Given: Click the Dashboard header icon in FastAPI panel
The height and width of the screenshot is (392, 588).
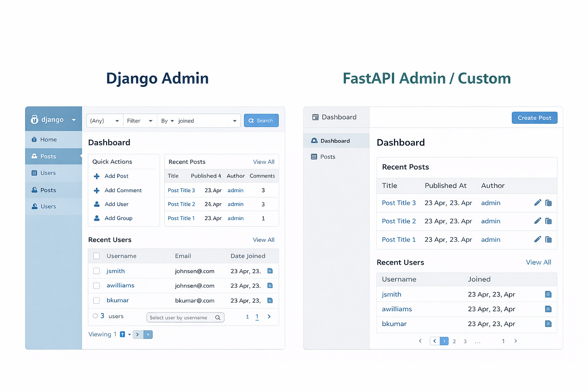Looking at the screenshot, I should pyautogui.click(x=315, y=117).
